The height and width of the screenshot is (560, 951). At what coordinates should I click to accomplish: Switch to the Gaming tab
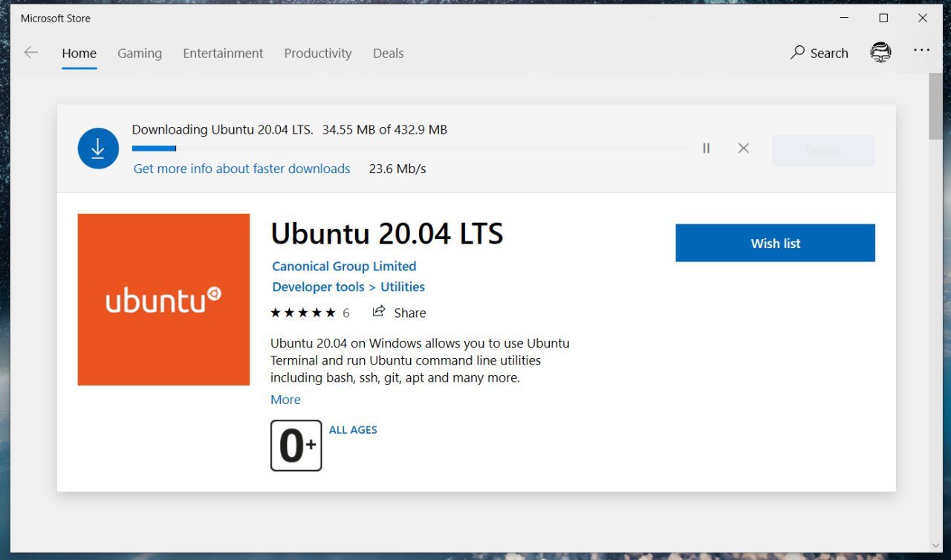pyautogui.click(x=140, y=53)
